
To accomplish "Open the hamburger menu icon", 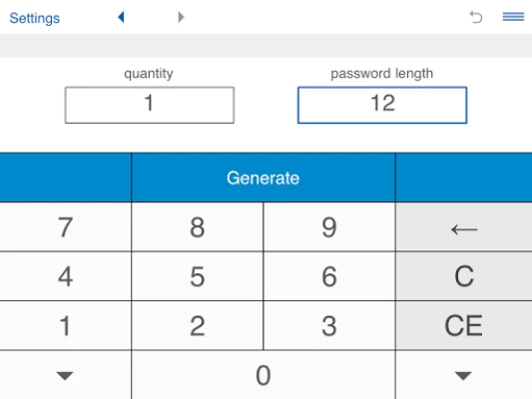I will [x=513, y=17].
